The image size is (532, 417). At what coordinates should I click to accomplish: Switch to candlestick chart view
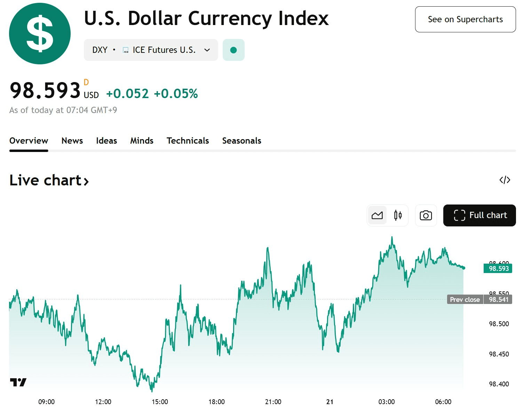(398, 216)
